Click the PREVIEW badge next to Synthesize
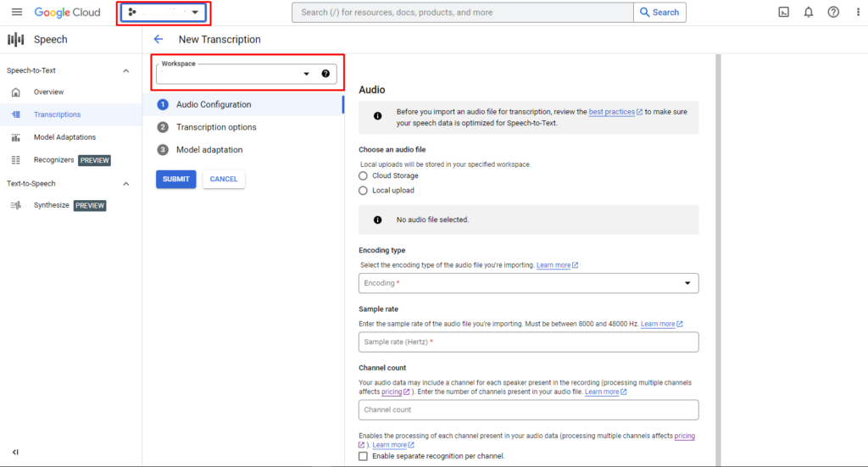 point(90,206)
